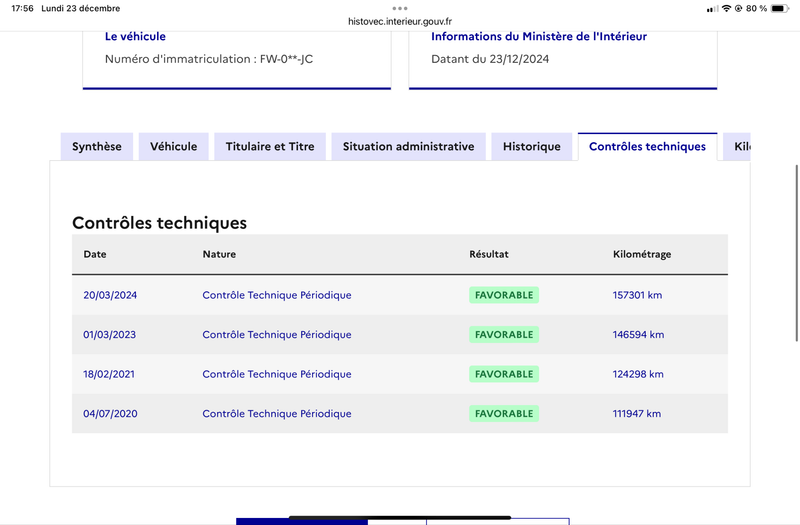Open the Situation administrative tab
800x525 pixels.
tap(408, 146)
